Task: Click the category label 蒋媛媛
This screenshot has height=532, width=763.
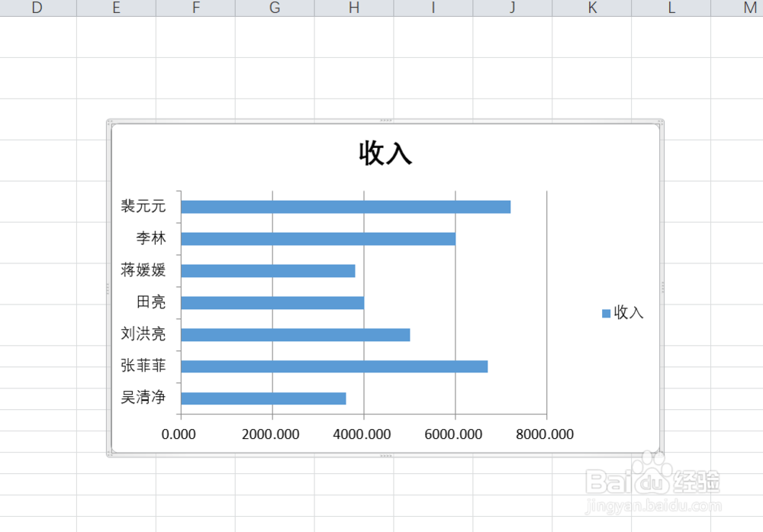Action: (143, 269)
